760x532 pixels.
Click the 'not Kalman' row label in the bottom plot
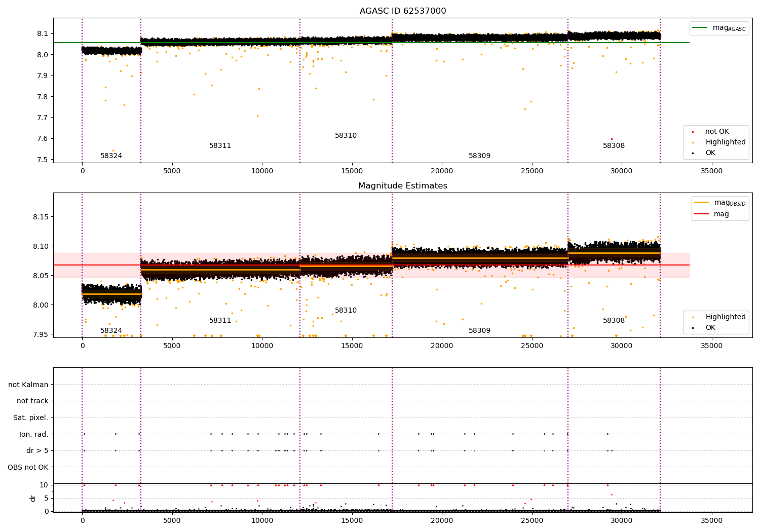coord(28,385)
